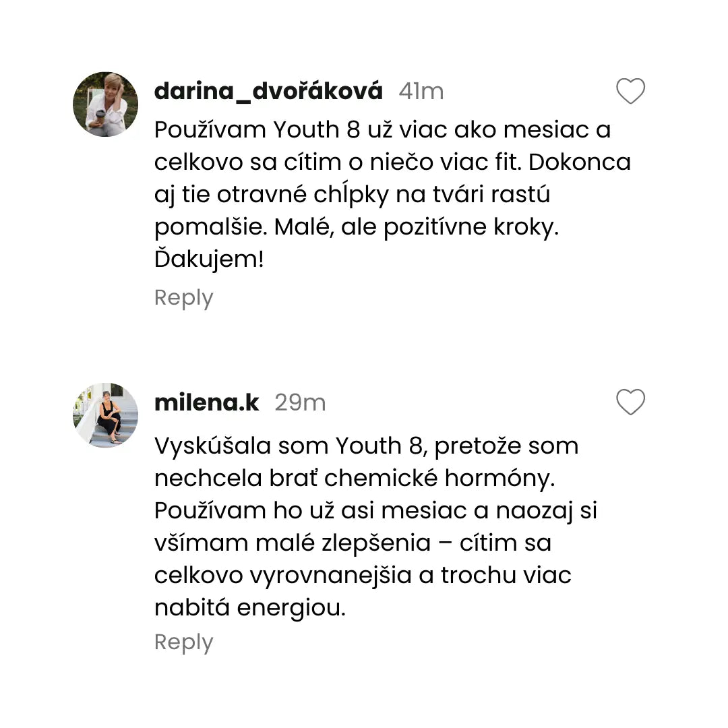Click the username milena.k

206,402
